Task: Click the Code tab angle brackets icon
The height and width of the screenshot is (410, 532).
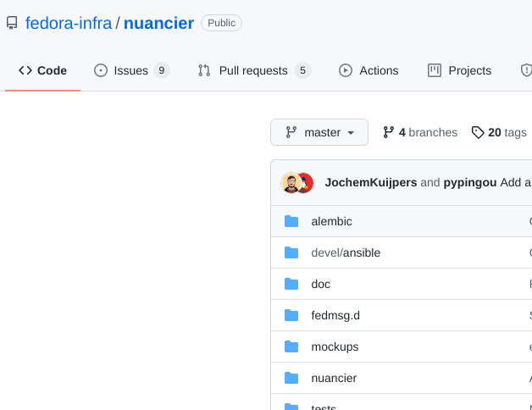Action: (25, 70)
